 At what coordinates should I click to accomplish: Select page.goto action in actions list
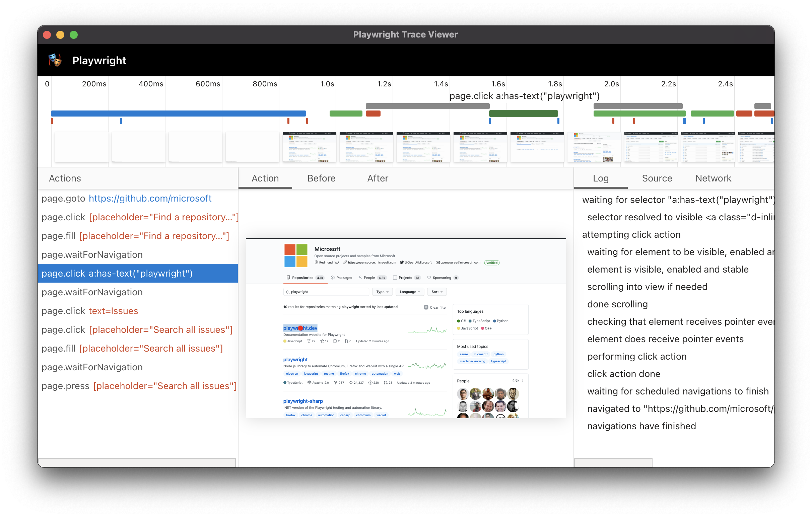(127, 198)
